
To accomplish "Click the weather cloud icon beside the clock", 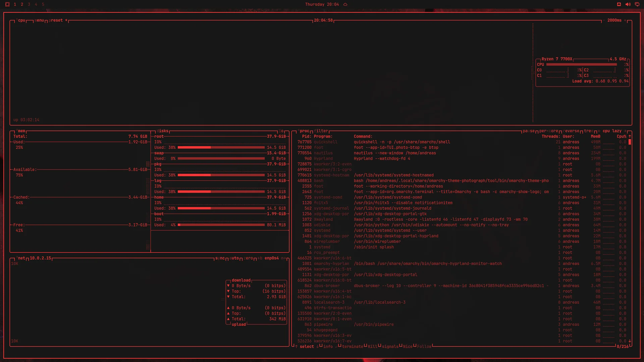I will click(x=345, y=4).
